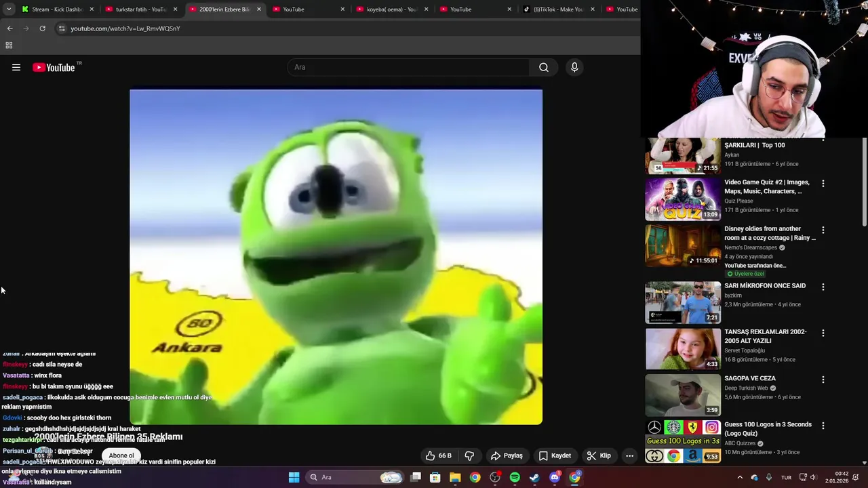868x488 pixels.
Task: Click the Windows taskbar Ara search box
Action: coord(355,477)
